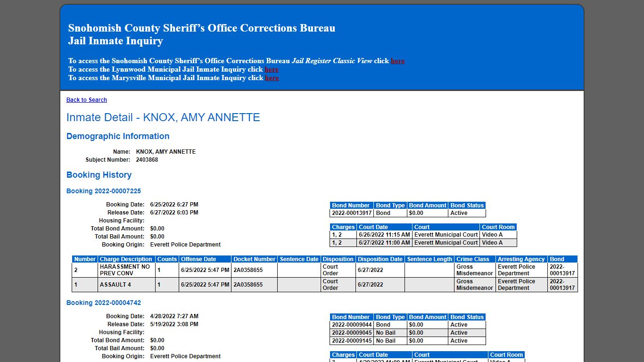Image resolution: width=644 pixels, height=362 pixels.
Task: Click the Charge Description column header
Action: tap(126, 259)
